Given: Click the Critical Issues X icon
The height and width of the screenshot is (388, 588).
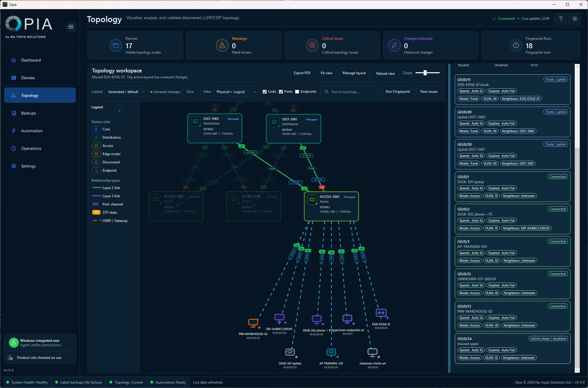Looking at the screenshot, I should point(312,45).
